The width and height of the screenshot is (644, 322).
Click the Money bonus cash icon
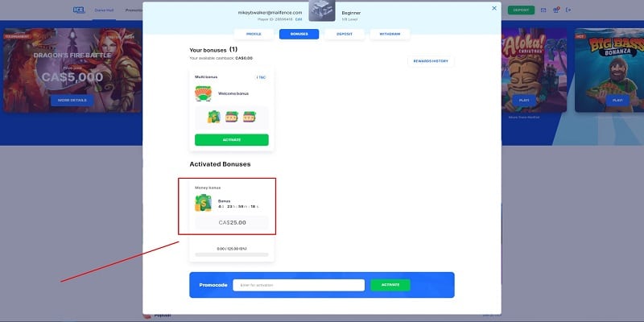(203, 201)
